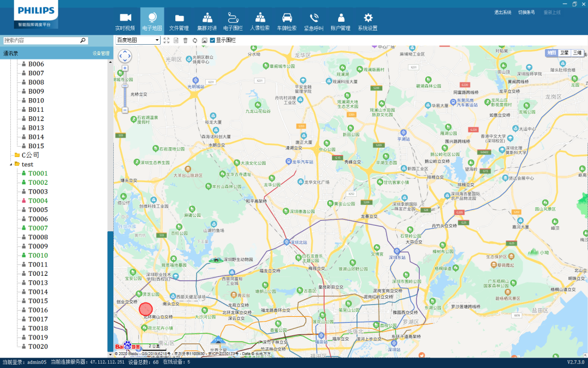The height and width of the screenshot is (368, 588).
Task: Click the 设备总数: 68 status text
Action: (143, 363)
